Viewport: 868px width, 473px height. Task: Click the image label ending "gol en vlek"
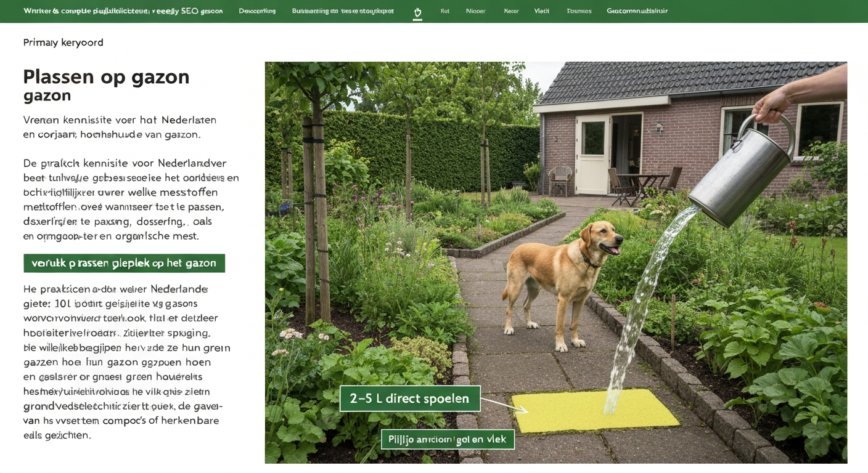pos(448,439)
